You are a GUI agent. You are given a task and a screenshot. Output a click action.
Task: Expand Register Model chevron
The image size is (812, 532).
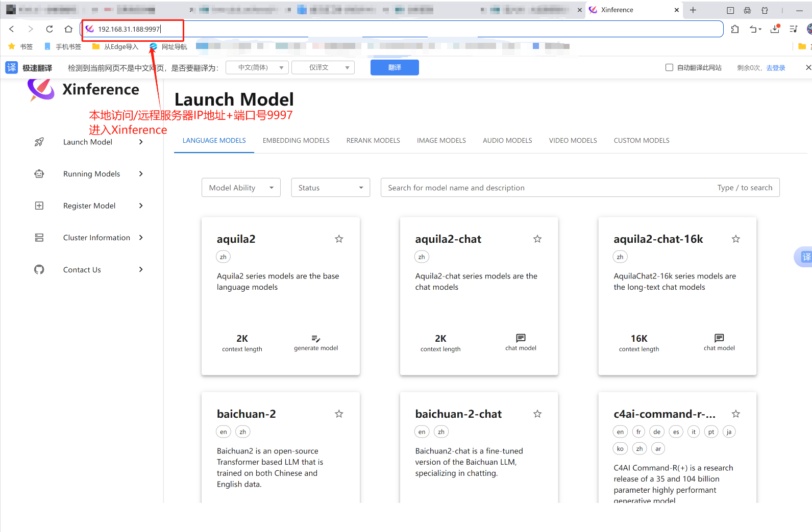point(141,206)
